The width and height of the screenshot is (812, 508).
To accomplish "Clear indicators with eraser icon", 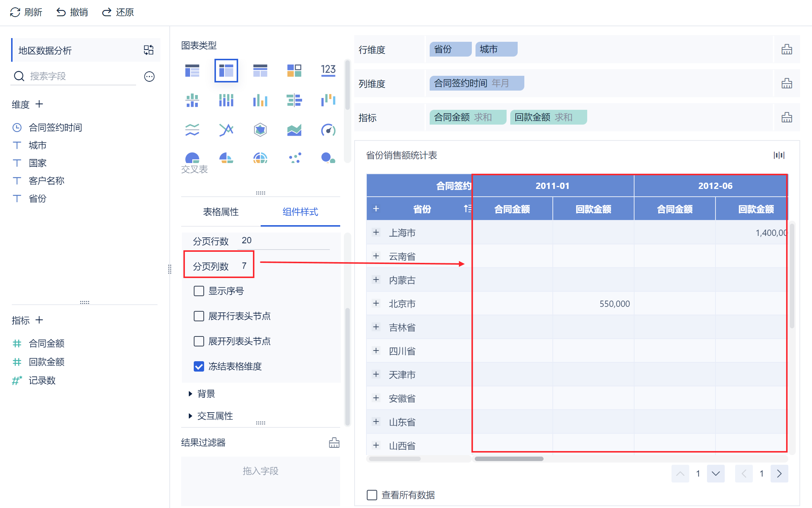I will 787,117.
